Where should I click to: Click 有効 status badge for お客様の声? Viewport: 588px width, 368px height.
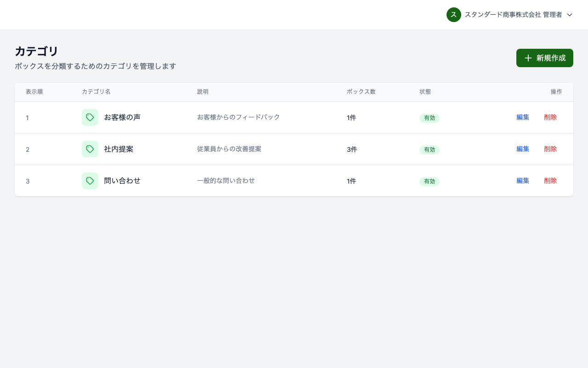(429, 118)
